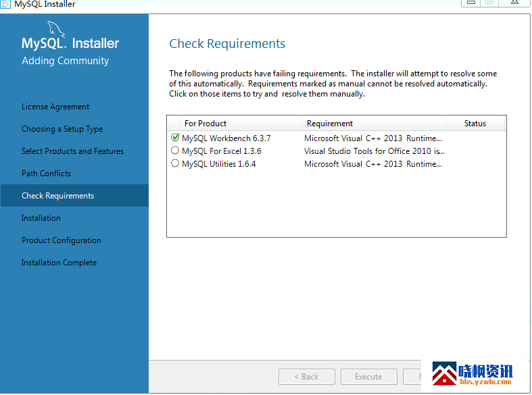
Task: Select the MySQL For Excel 1.3.6 row text
Action: point(222,151)
